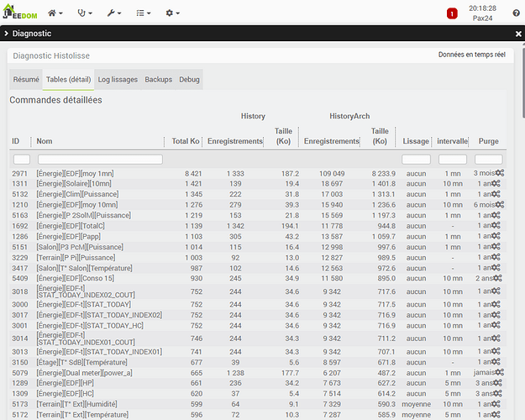The image size is (525, 420).
Task: Open config gears for EDF moy 1mn row
Action: point(499,172)
